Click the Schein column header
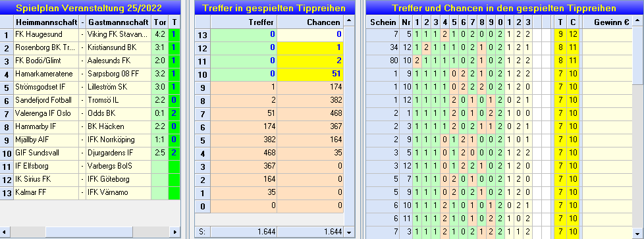The height and width of the screenshot is (239, 644). 383,22
